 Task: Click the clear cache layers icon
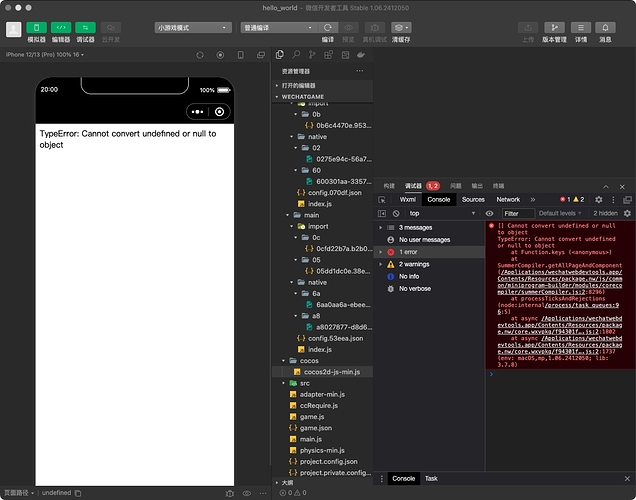point(401,28)
